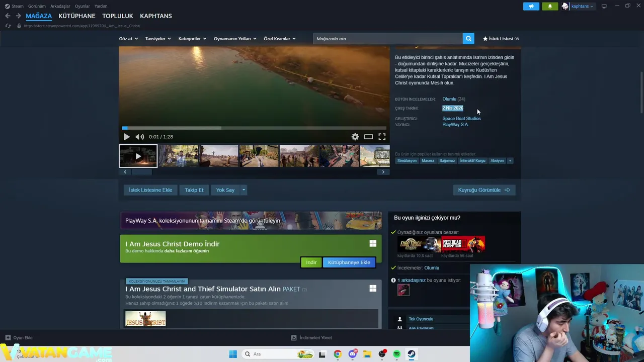Image resolution: width=644 pixels, height=362 pixels.
Task: Open trailer video settings gear
Action: coord(355,137)
